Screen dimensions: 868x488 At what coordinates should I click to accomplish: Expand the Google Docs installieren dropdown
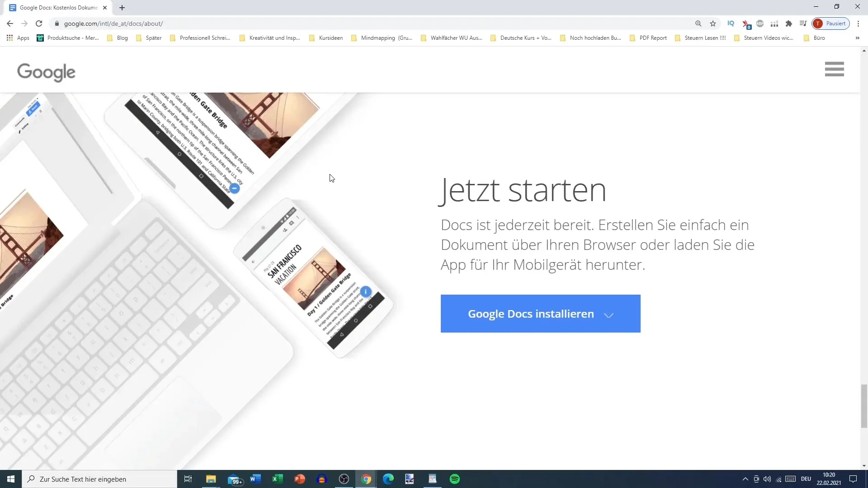pos(540,314)
